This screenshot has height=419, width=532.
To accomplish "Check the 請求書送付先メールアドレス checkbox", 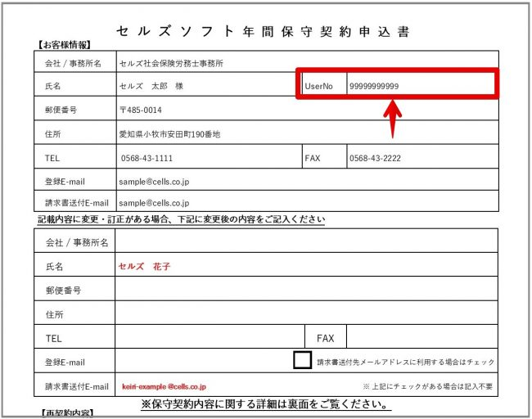I will 302,360.
